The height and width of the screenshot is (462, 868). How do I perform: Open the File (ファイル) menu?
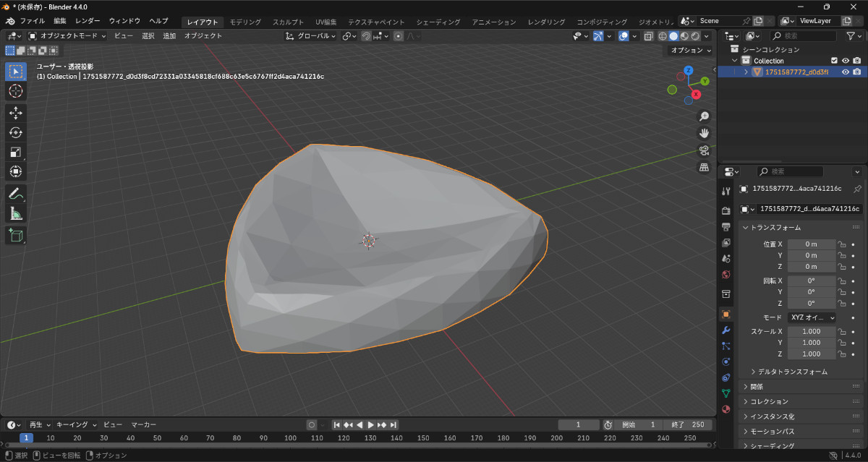click(x=32, y=21)
